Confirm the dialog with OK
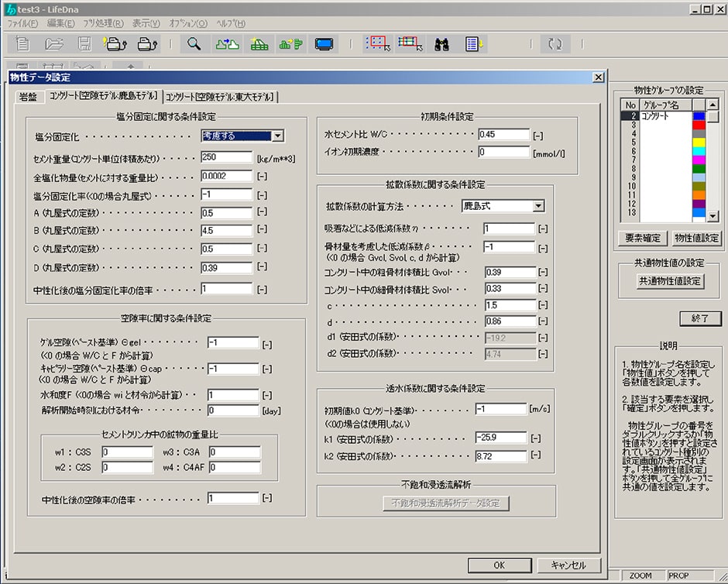This screenshot has height=584, width=728. tap(499, 565)
